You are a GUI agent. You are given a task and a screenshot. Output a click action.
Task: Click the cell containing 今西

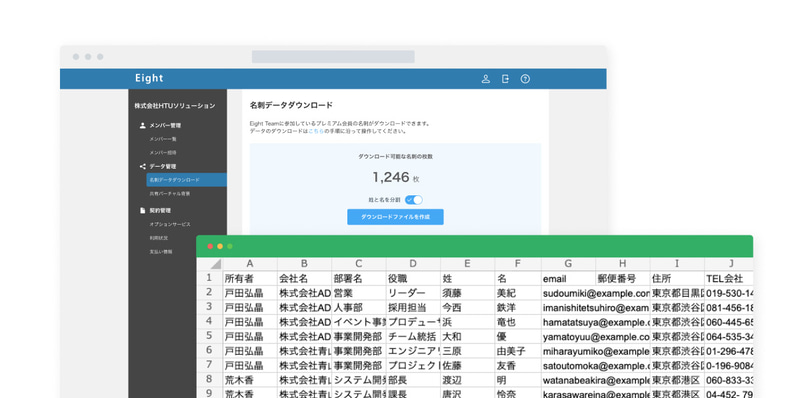click(x=467, y=308)
